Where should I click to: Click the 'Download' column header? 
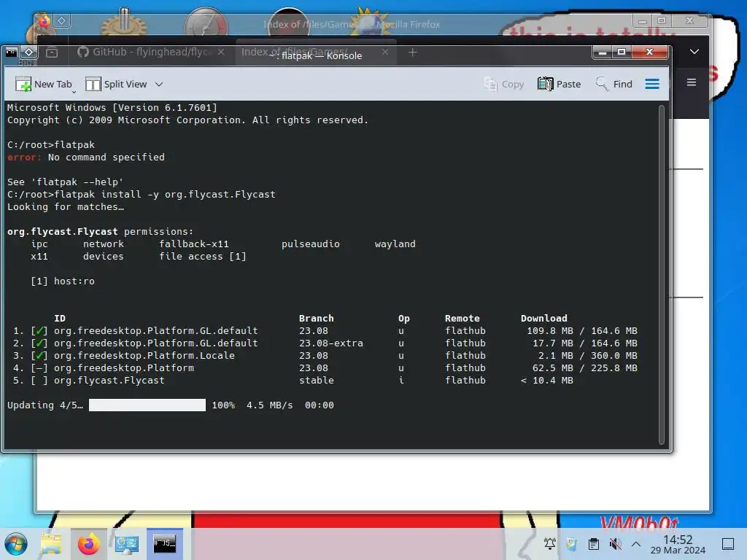[544, 318]
